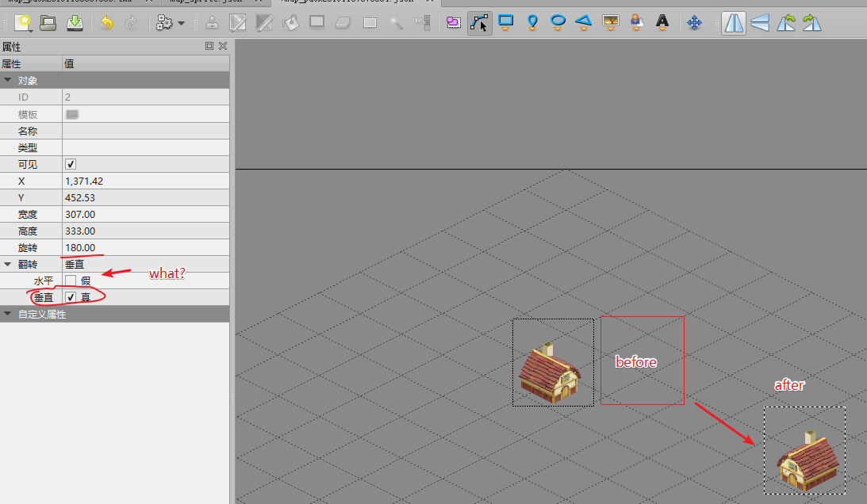
Task: Click the New file icon
Action: [23, 23]
